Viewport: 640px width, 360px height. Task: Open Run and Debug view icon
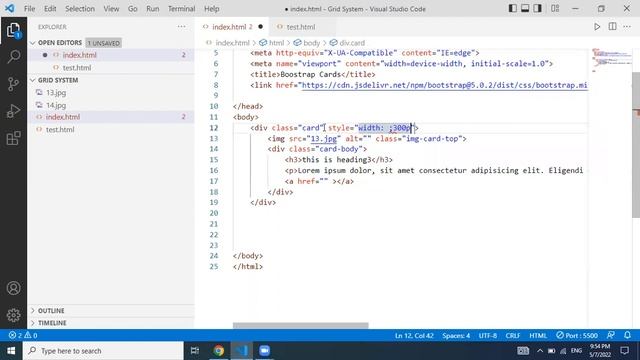(13, 111)
